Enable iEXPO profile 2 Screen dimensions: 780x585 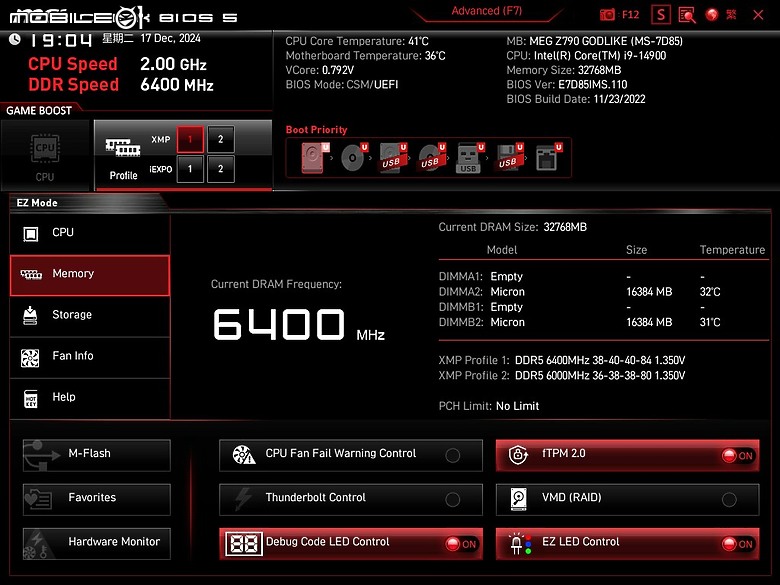tap(221, 169)
